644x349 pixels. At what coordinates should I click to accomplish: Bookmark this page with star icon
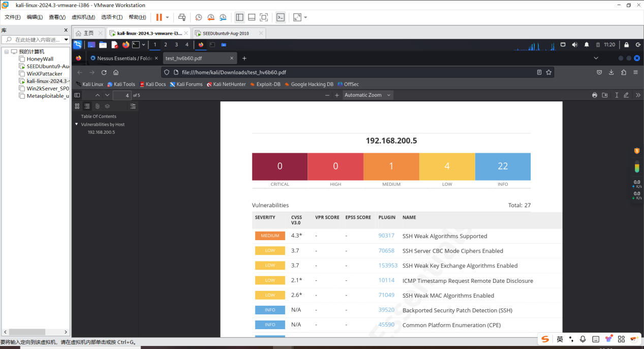[548, 72]
